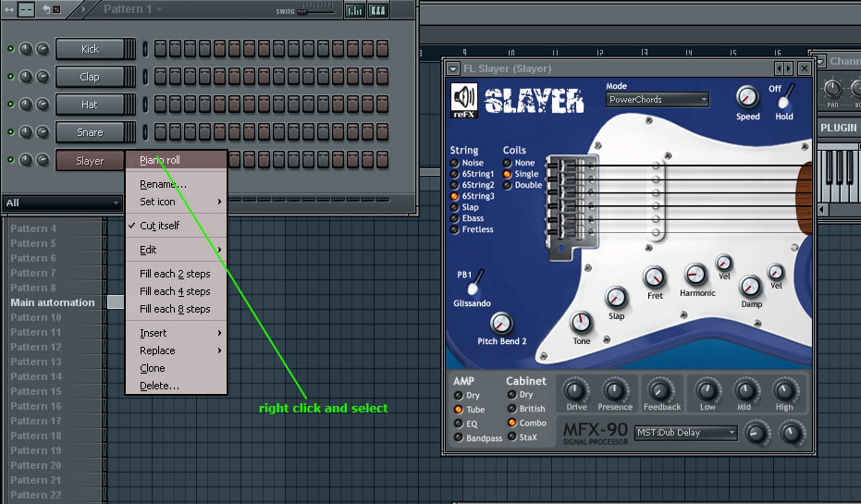Open the All channel filter dropdown
Screen dimensions: 861x504
62,203
